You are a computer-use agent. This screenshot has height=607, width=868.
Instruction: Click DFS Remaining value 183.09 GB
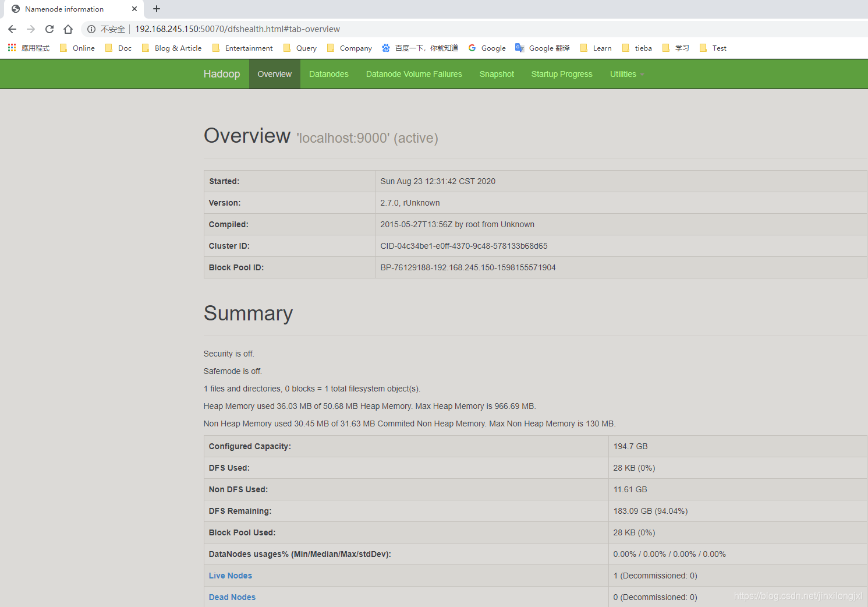pyautogui.click(x=650, y=511)
